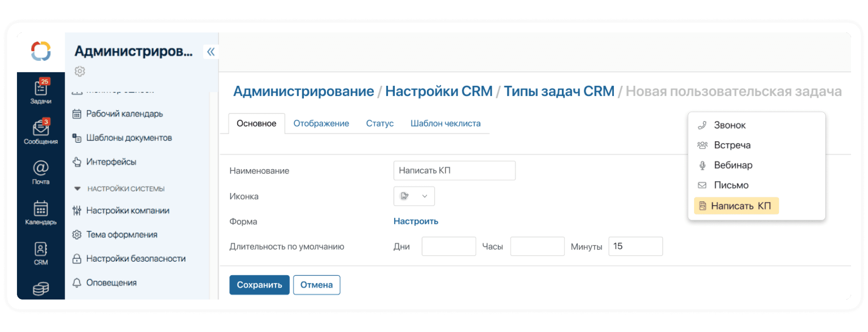Switch to the 'Шаблон чеклиста' tab
Image resolution: width=868 pixels, height=332 pixels.
pos(445,123)
